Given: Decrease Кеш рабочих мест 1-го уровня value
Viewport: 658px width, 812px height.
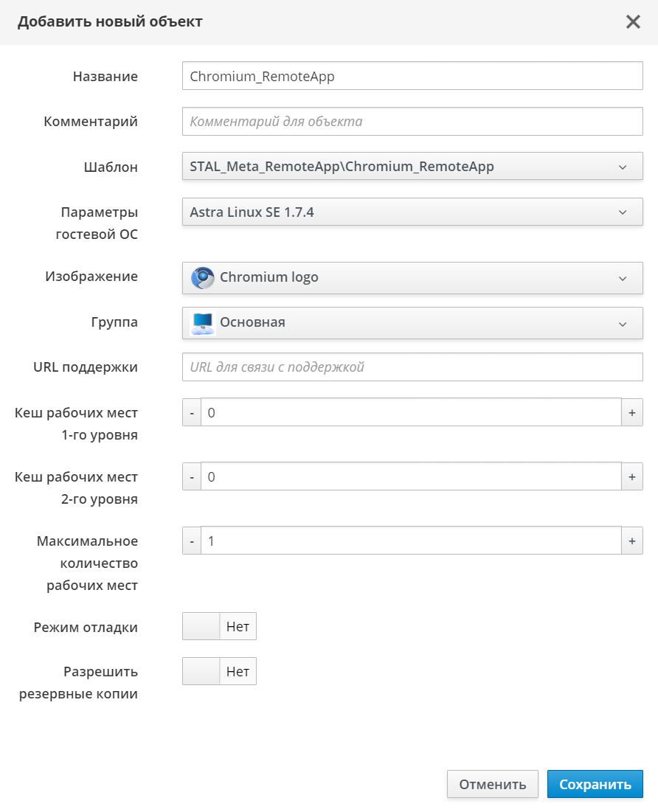Looking at the screenshot, I should pos(192,413).
